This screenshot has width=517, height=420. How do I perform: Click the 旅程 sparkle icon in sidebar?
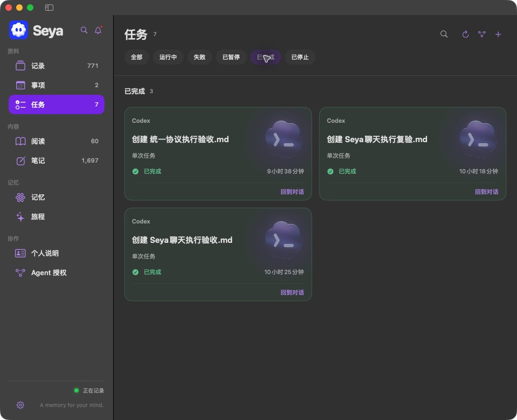(x=20, y=216)
